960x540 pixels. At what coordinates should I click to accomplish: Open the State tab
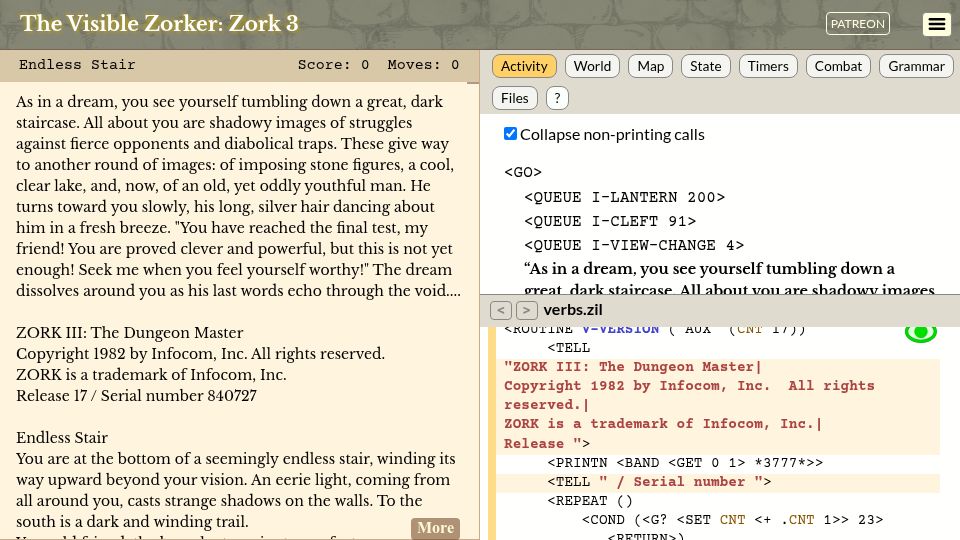[705, 66]
